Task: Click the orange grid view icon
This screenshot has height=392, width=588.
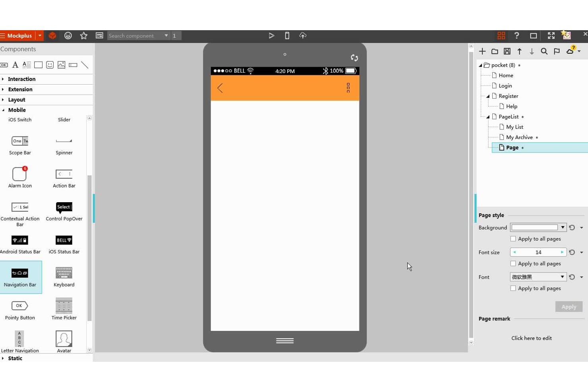Action: tap(501, 36)
